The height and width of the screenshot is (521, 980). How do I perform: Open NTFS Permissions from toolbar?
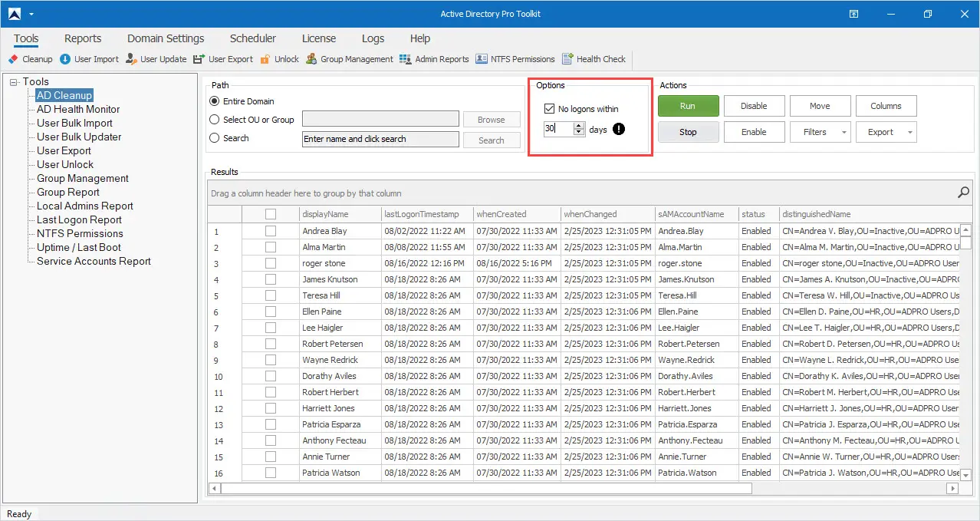click(515, 59)
